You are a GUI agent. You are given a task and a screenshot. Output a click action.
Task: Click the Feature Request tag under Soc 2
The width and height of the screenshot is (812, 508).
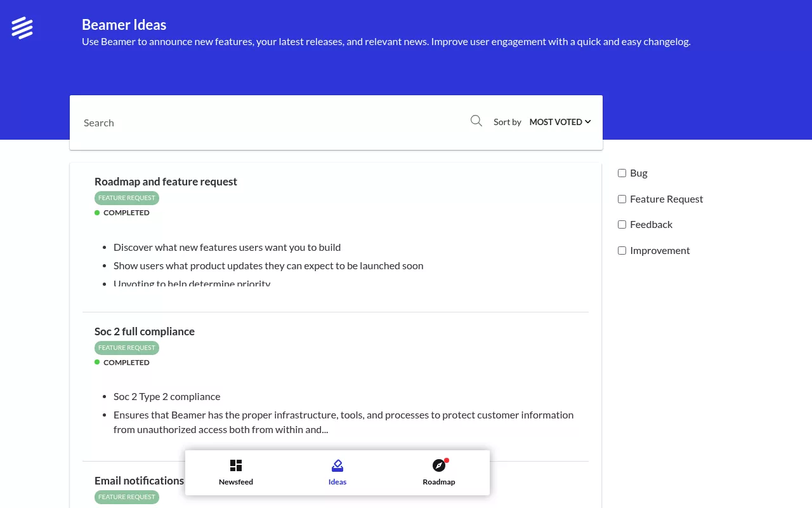(127, 347)
